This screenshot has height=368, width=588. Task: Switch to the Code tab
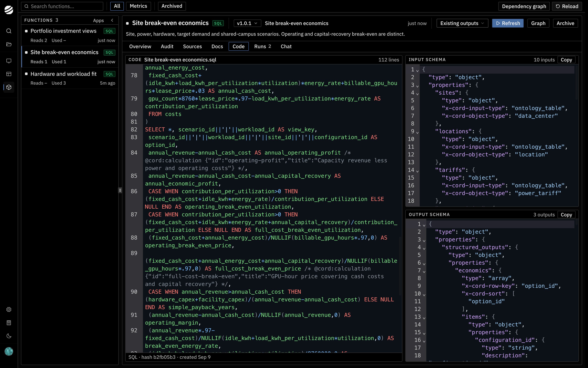point(239,46)
